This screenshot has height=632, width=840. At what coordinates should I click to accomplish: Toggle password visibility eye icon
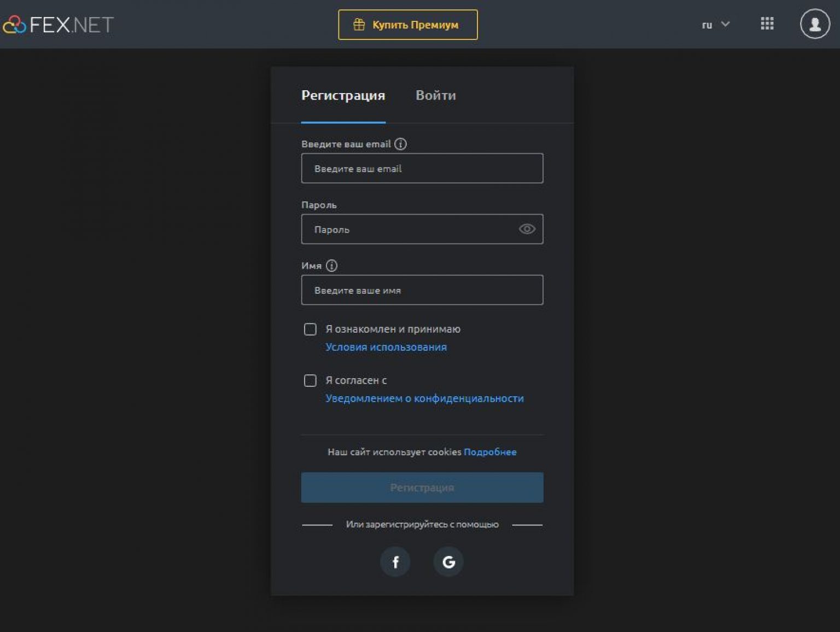pos(527,229)
